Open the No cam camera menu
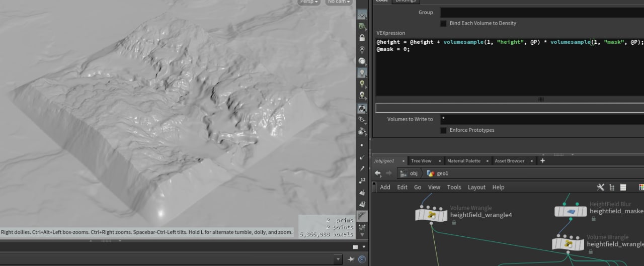 [339, 2]
